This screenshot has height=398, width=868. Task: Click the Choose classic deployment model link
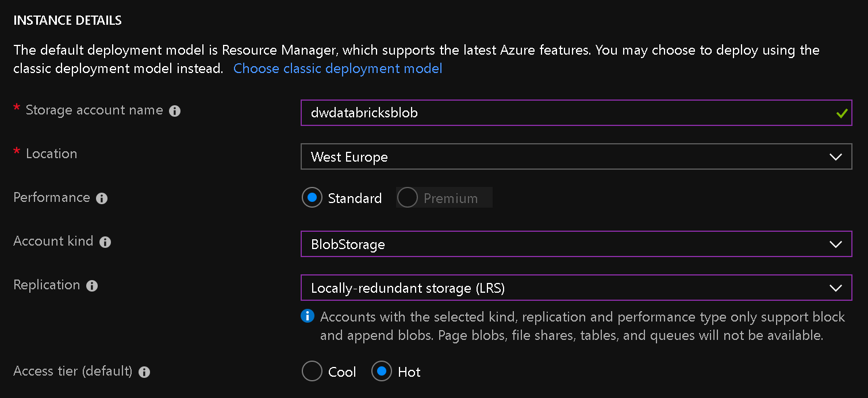[x=337, y=68]
